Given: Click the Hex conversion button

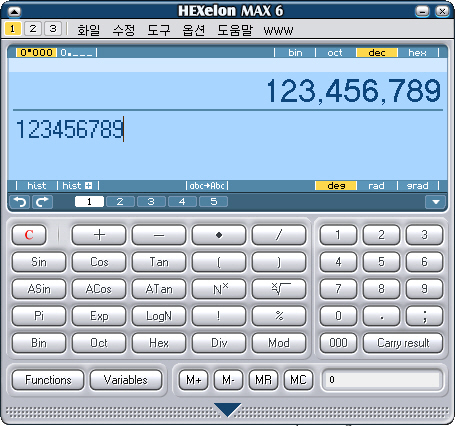Looking at the screenshot, I should (x=159, y=343).
